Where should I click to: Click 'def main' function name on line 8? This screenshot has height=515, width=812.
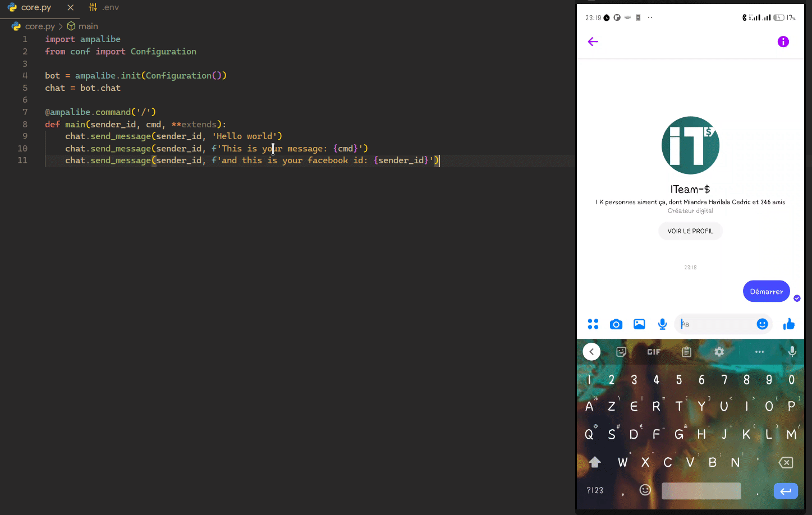click(75, 125)
